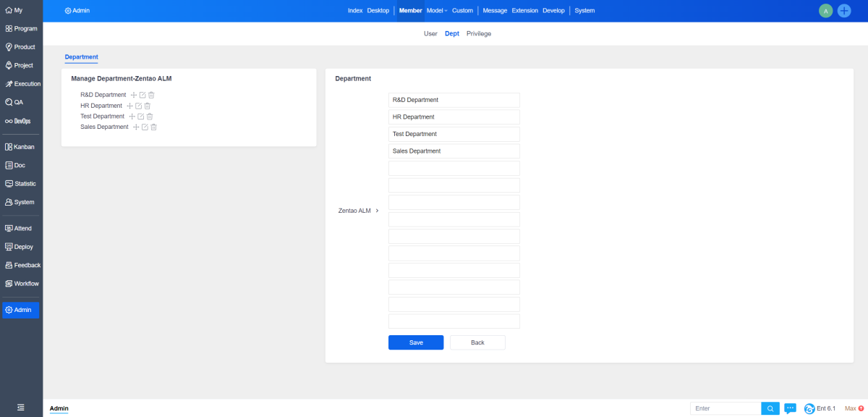The height and width of the screenshot is (417, 868).
Task: Collapse the sidebar with the hamburger icon
Action: coord(21,408)
